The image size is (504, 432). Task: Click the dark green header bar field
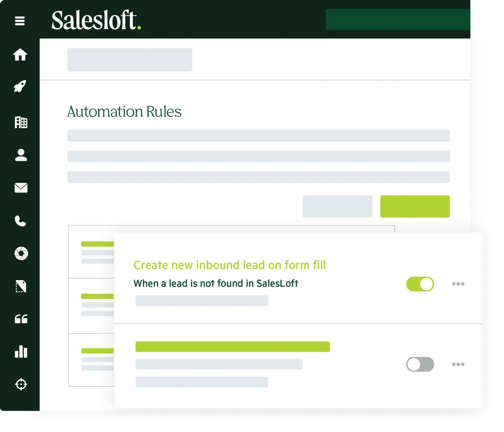[398, 20]
